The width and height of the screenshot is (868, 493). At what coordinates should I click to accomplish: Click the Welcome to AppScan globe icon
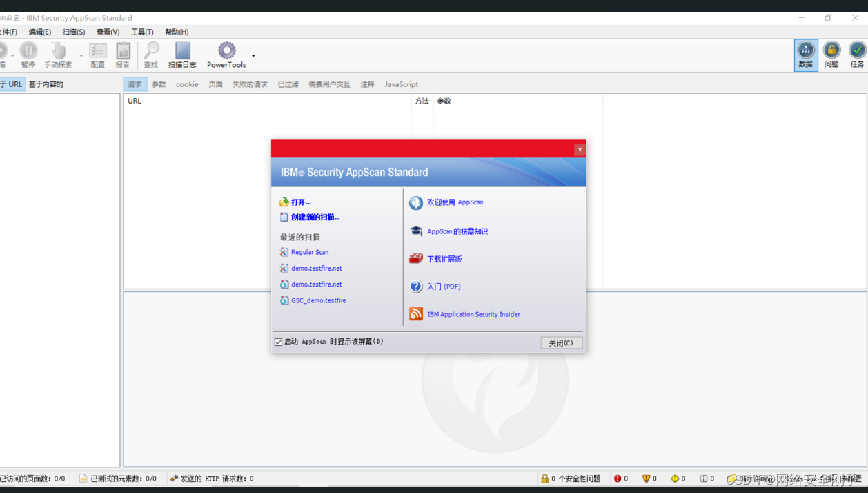pyautogui.click(x=415, y=202)
